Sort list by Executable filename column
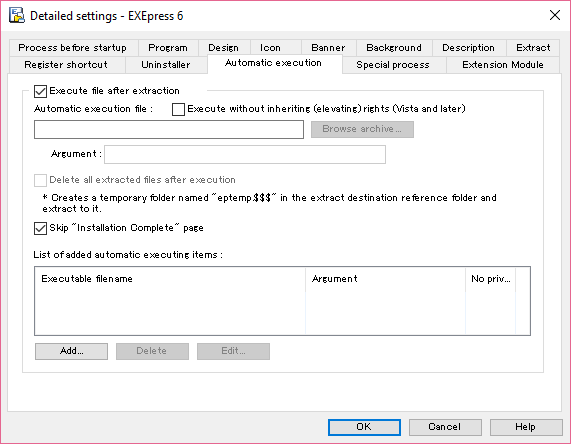The height and width of the screenshot is (444, 571). 170,279
